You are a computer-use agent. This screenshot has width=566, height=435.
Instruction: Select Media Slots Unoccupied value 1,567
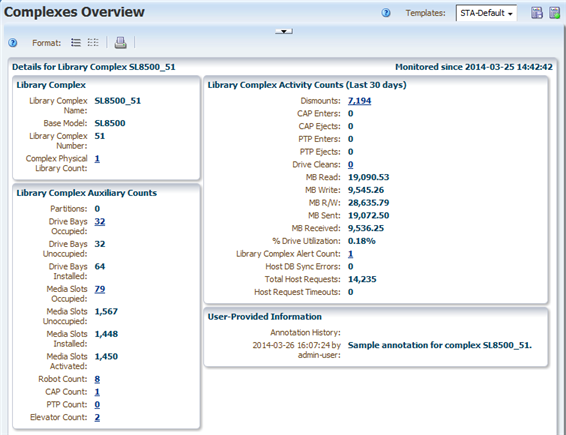106,312
